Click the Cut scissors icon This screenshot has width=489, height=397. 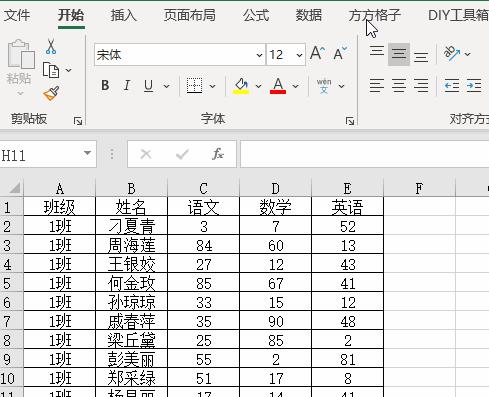51,46
